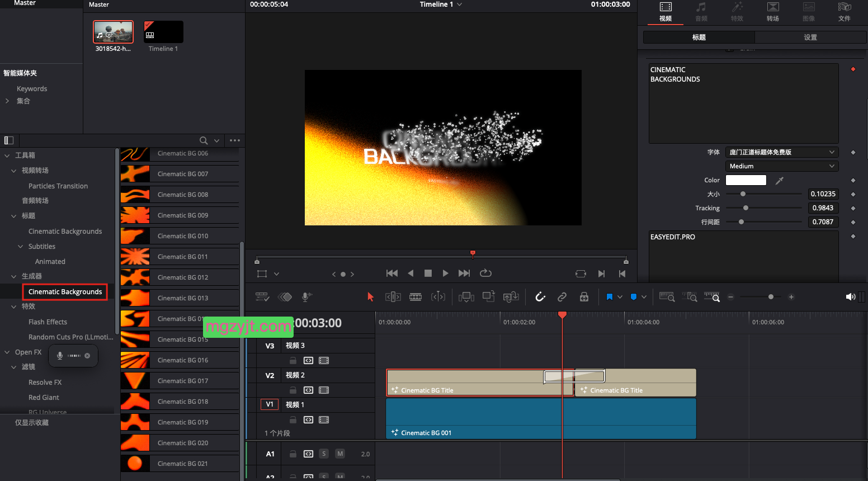The image size is (868, 481).
Task: Open Timeline View Options icon
Action: click(x=262, y=297)
